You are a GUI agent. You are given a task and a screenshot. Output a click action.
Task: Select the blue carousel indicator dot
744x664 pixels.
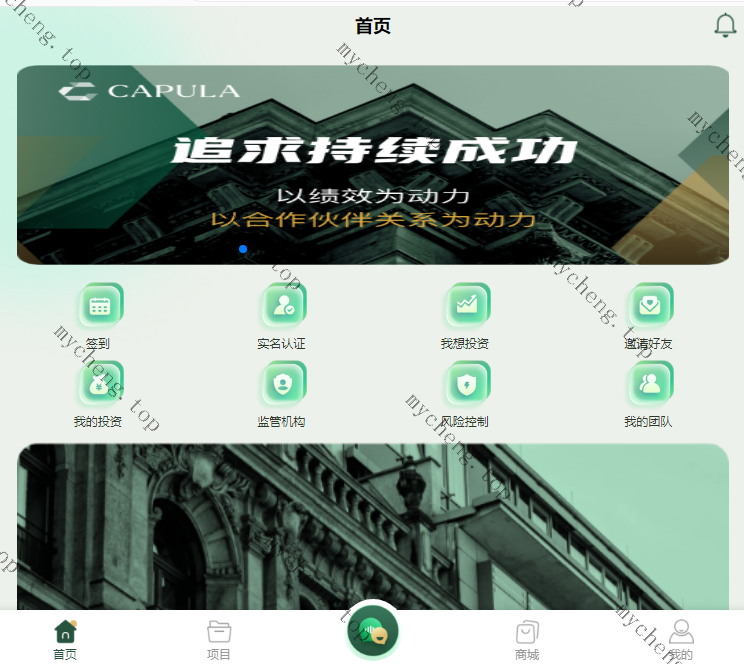click(x=243, y=249)
